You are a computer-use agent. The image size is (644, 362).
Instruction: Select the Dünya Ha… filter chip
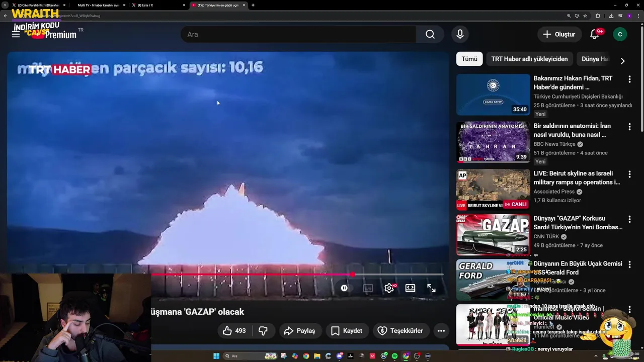(x=595, y=59)
